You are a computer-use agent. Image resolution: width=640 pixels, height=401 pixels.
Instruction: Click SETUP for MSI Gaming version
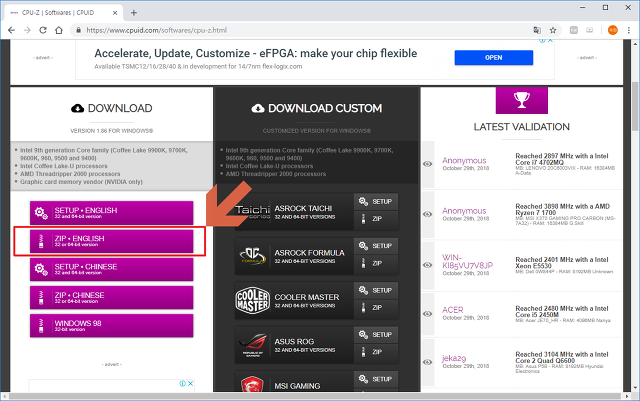tap(376, 379)
